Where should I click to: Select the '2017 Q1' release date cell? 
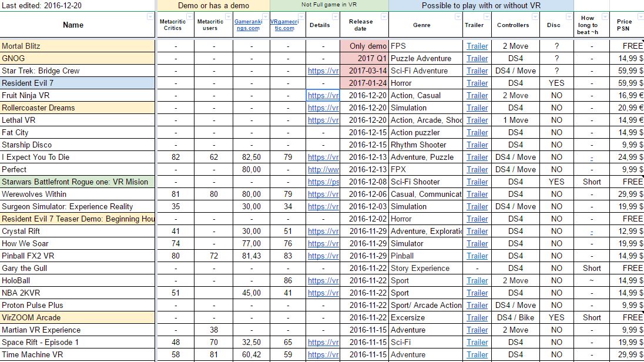(364, 58)
